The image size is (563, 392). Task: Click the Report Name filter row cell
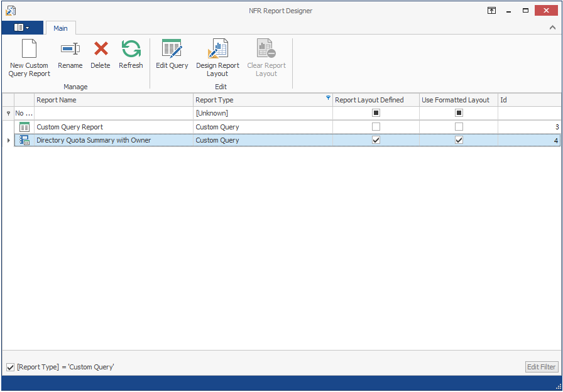(x=113, y=113)
